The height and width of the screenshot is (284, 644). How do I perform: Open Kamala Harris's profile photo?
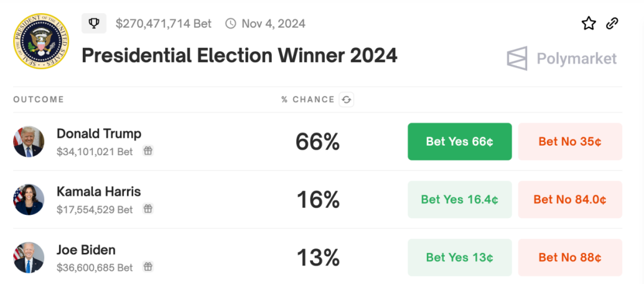coord(29,199)
